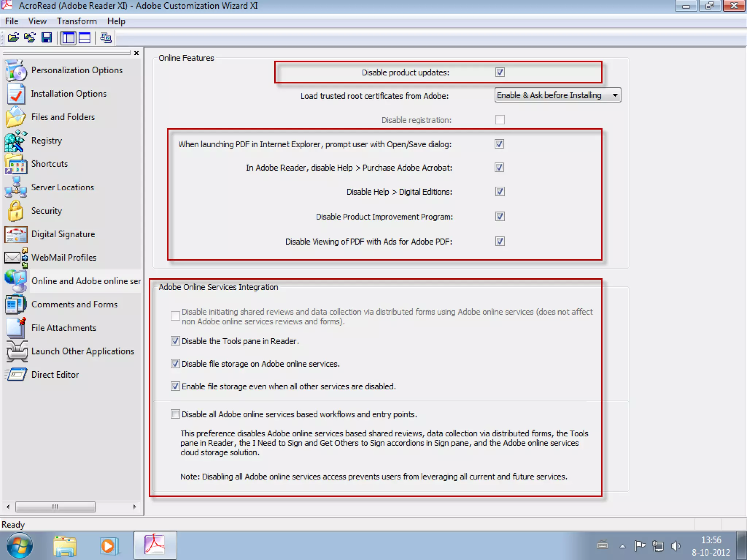The width and height of the screenshot is (747, 560).
Task: Click sidebar horizontal scrollbar thumb
Action: [x=55, y=507]
